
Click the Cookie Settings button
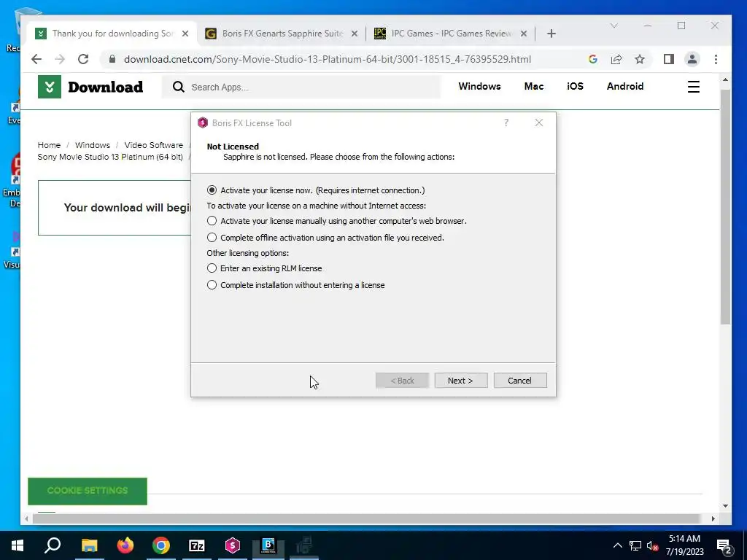tap(88, 491)
